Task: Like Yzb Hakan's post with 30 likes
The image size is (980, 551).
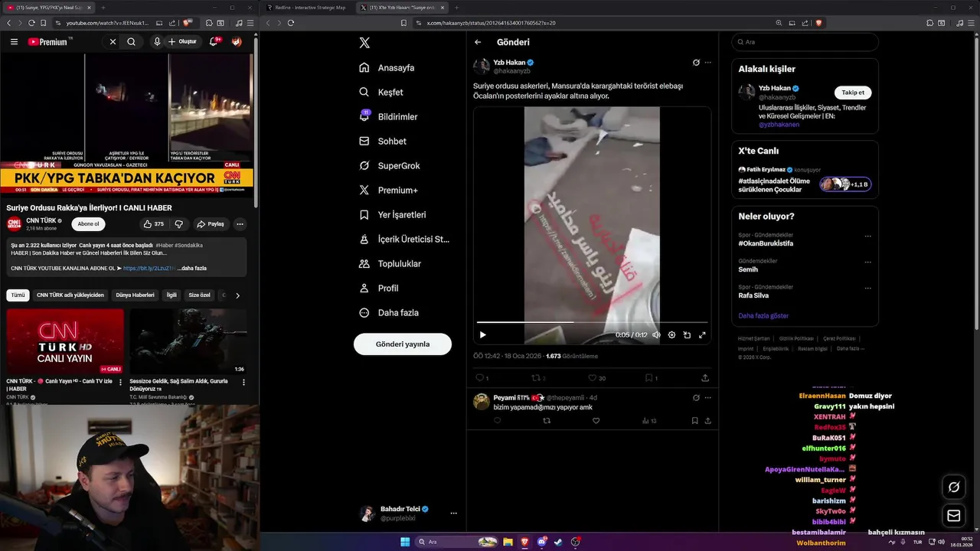Action: [596, 377]
